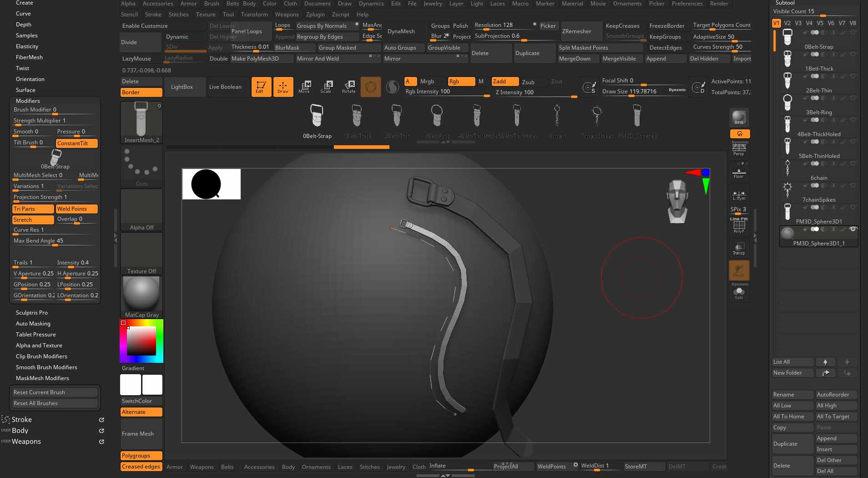Screen dimensions: 868x478
Task: Open the Dots stroke selector
Action: point(141,166)
